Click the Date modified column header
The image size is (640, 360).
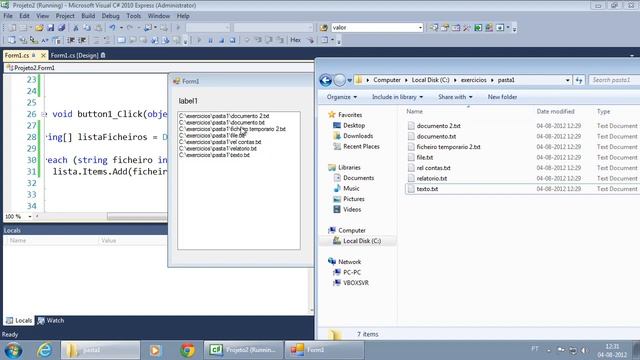coord(555,111)
